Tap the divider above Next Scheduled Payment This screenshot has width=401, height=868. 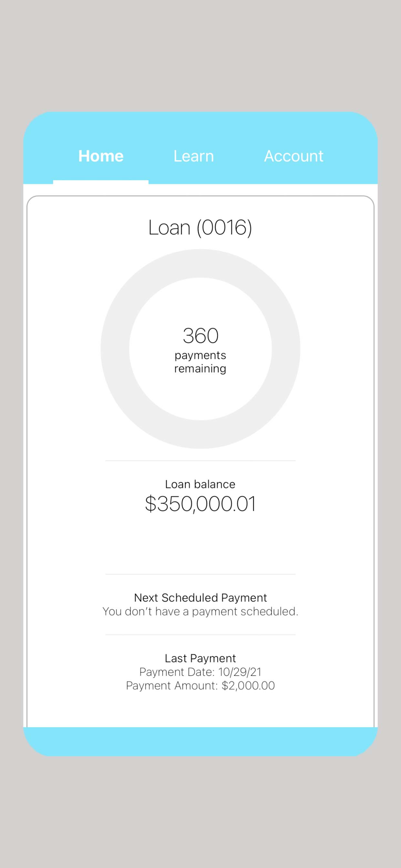pos(200,574)
